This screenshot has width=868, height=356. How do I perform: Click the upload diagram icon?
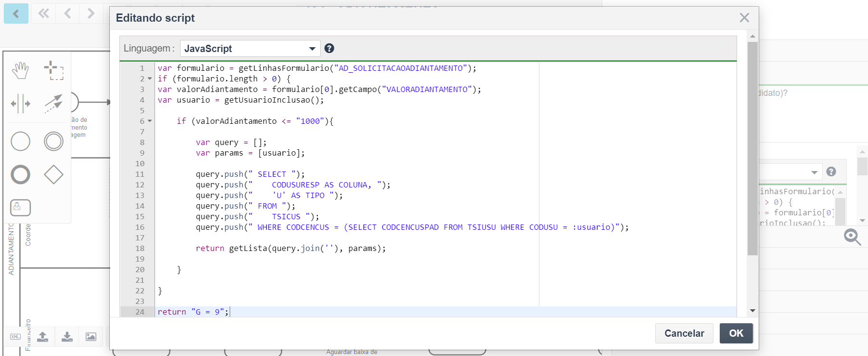point(43,337)
